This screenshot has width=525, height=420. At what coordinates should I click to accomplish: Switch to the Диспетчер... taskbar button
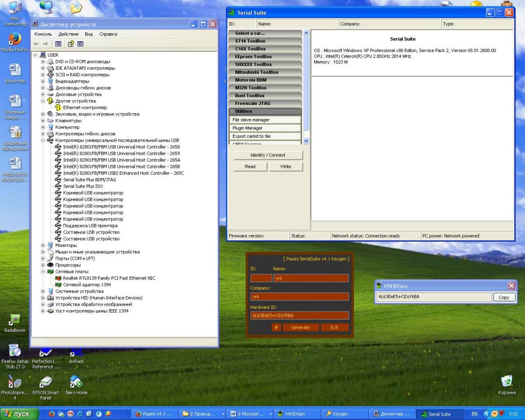click(392, 414)
